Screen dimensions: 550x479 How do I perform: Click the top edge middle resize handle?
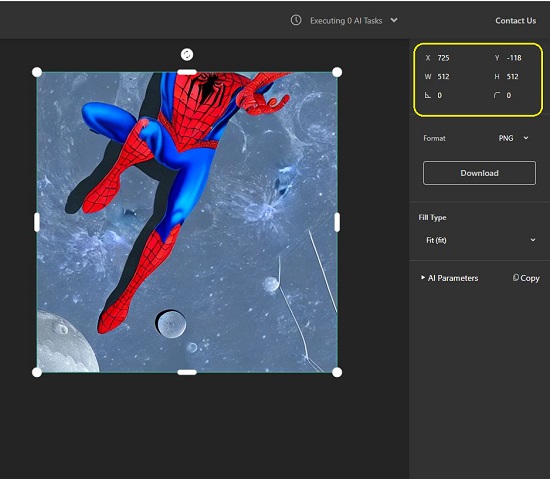[x=187, y=72]
